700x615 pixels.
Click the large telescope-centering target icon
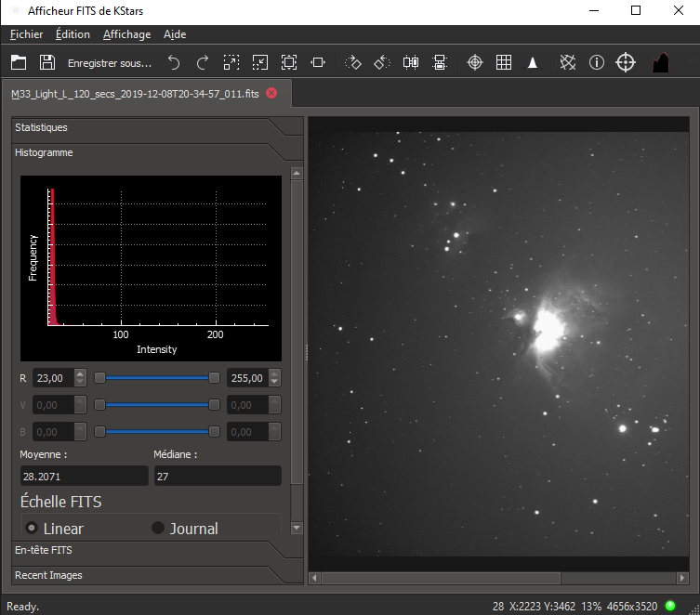pos(626,62)
